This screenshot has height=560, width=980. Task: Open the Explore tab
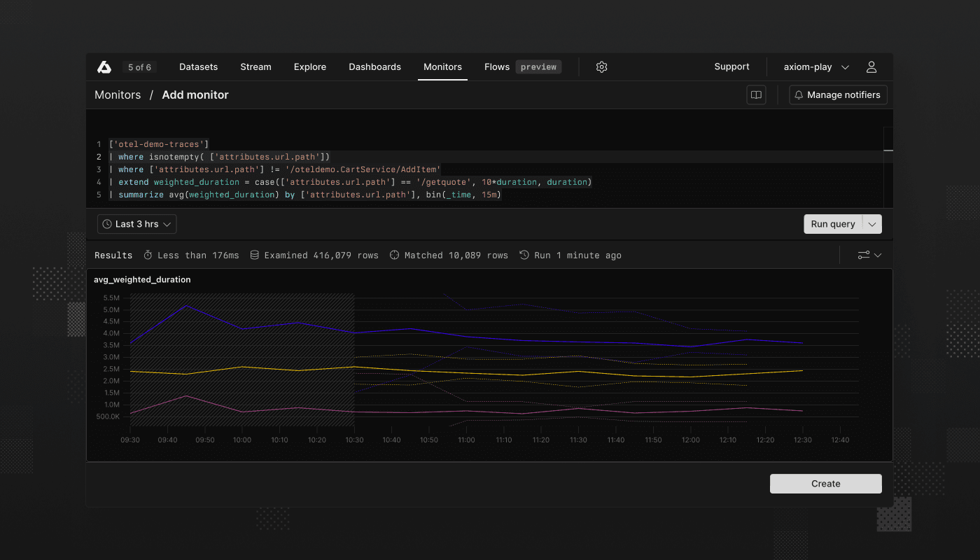coord(310,66)
